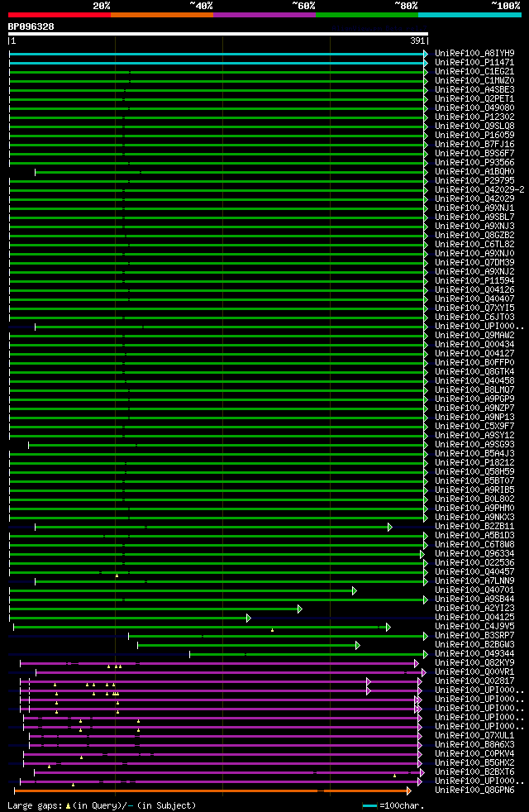Click the orange alignment bar of Q8GPN6
Screen dimensions: 529x812
[211, 791]
